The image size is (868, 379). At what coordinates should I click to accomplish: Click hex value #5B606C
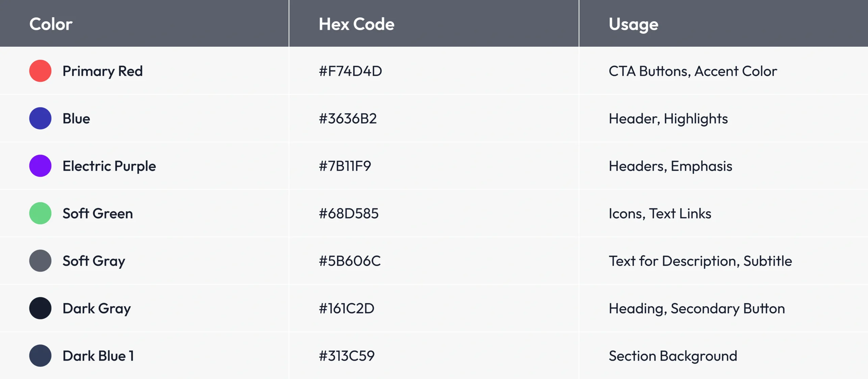[x=350, y=261]
